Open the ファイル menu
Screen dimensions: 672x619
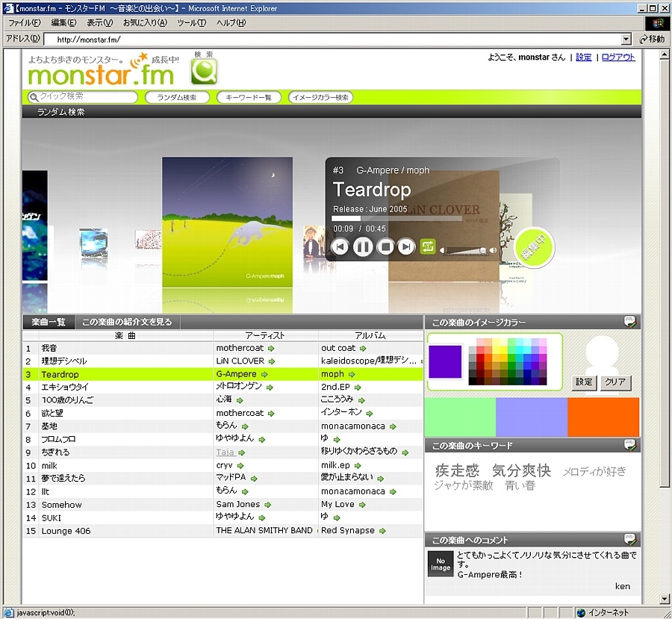click(x=25, y=23)
